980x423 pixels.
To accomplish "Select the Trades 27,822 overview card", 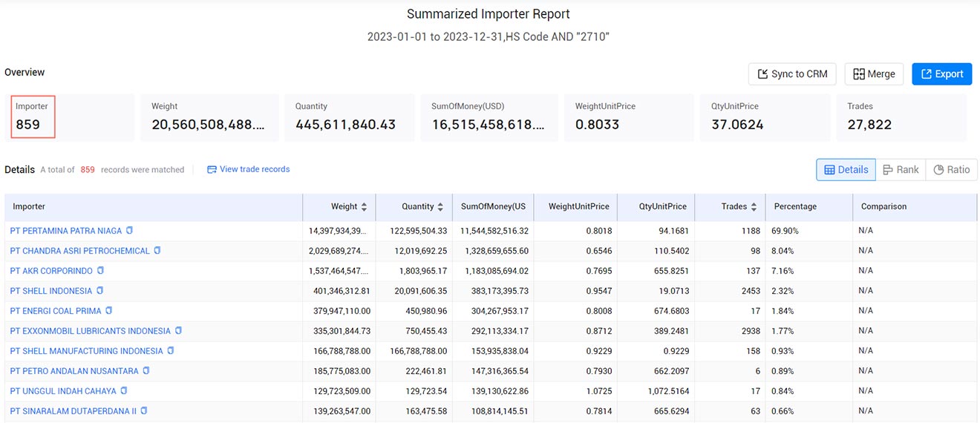I will [901, 117].
